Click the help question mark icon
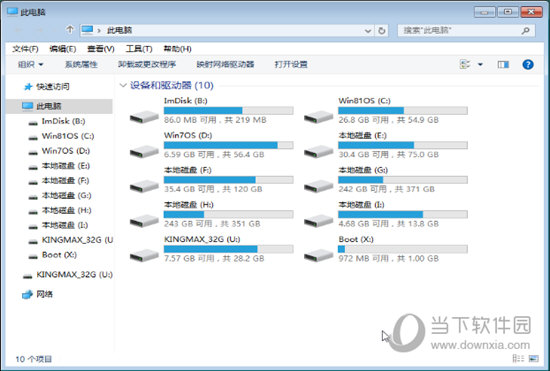This screenshot has height=371, width=550. pos(528,65)
